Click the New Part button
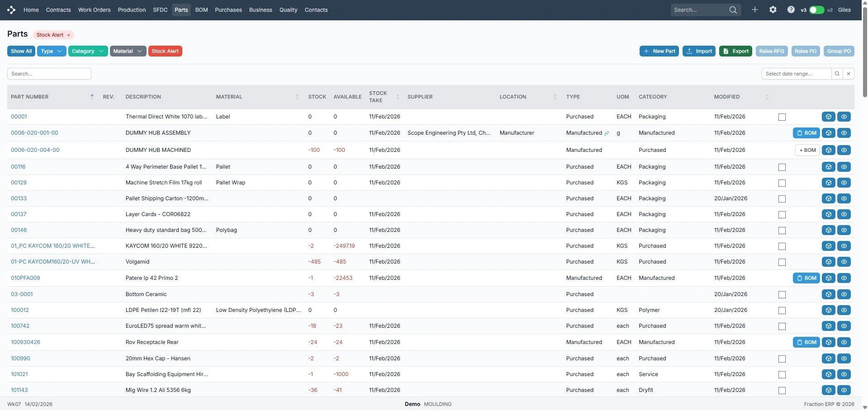Image resolution: width=868 pixels, height=410 pixels. [x=659, y=51]
